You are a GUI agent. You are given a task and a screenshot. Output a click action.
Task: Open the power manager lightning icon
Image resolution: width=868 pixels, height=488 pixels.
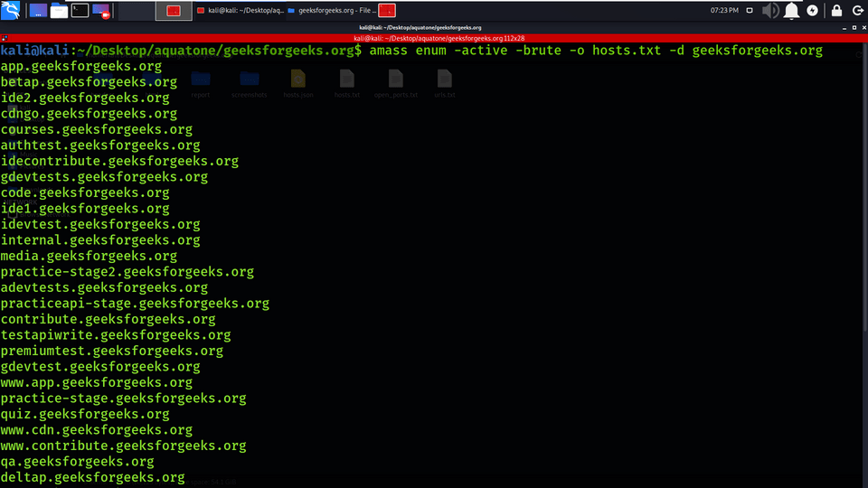point(813,11)
